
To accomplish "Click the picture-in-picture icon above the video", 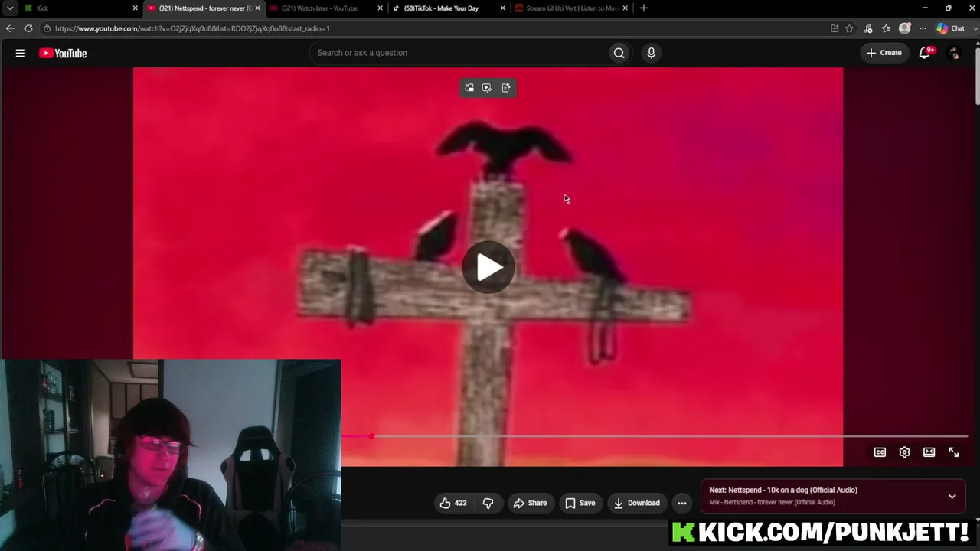I will [469, 88].
